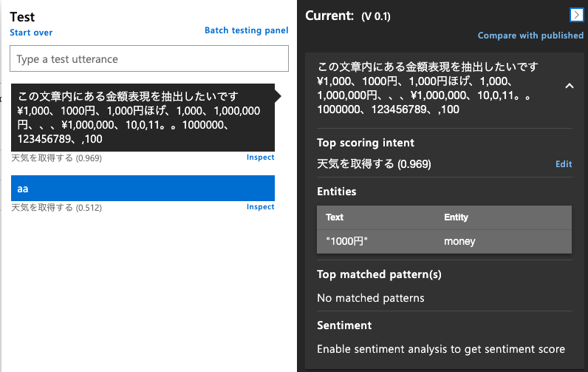Click the money entity cell

tap(459, 241)
